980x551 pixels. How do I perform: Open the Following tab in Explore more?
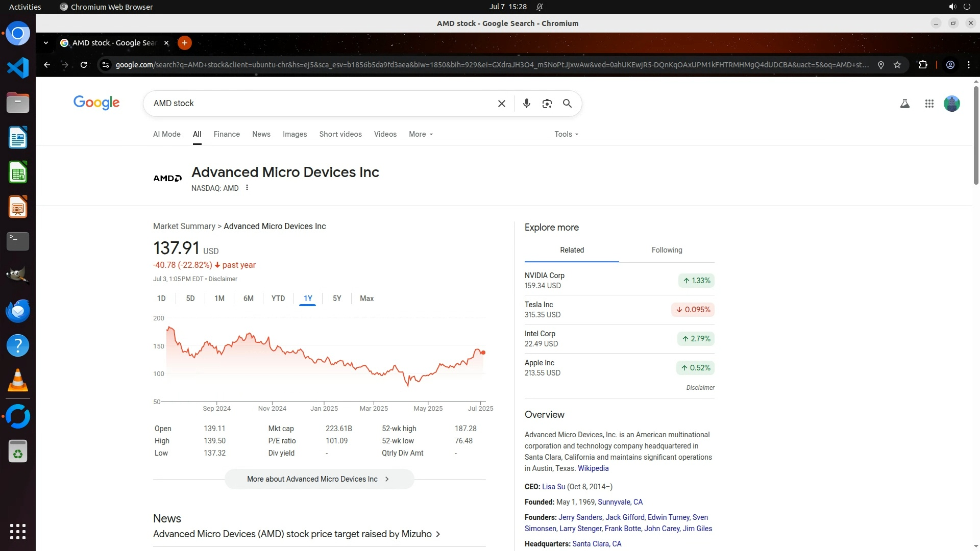tap(667, 250)
